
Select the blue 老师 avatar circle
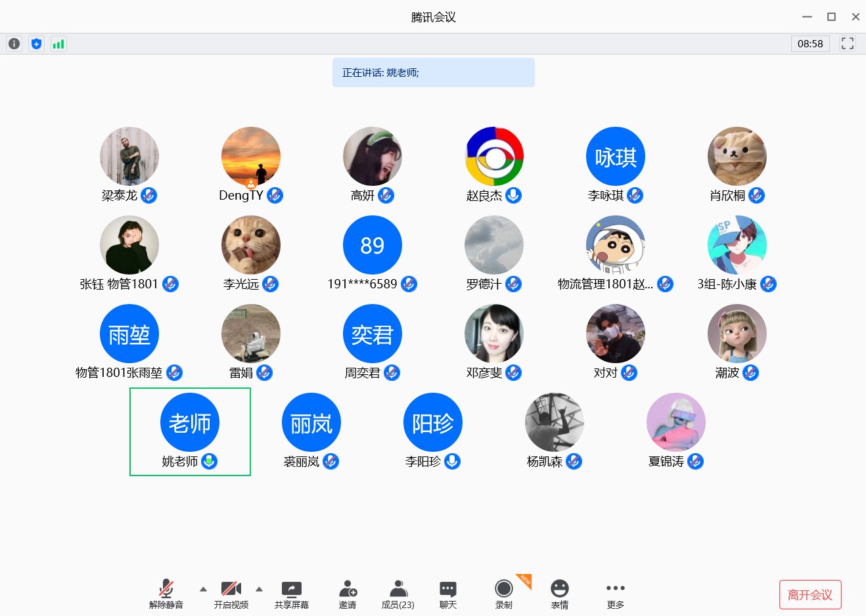click(x=190, y=422)
